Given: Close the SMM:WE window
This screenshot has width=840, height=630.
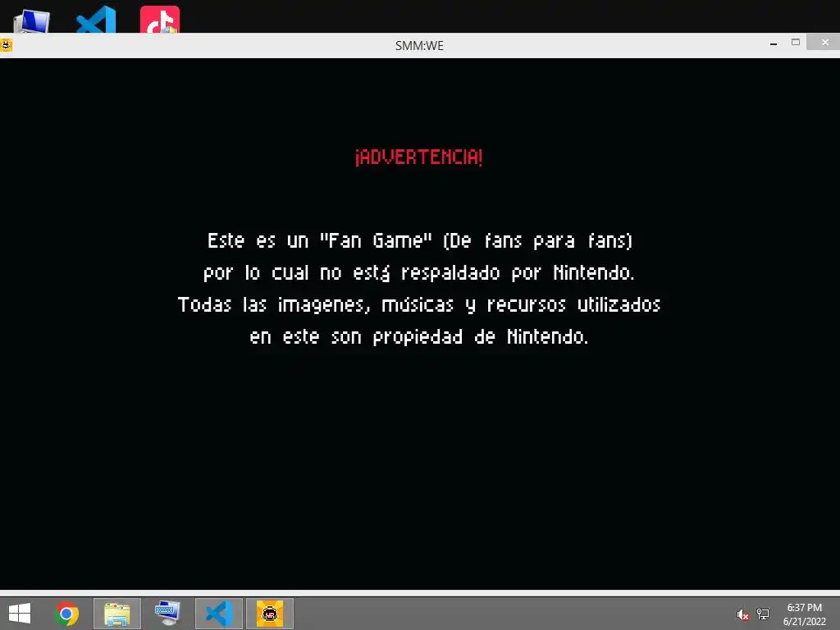Looking at the screenshot, I should [824, 43].
